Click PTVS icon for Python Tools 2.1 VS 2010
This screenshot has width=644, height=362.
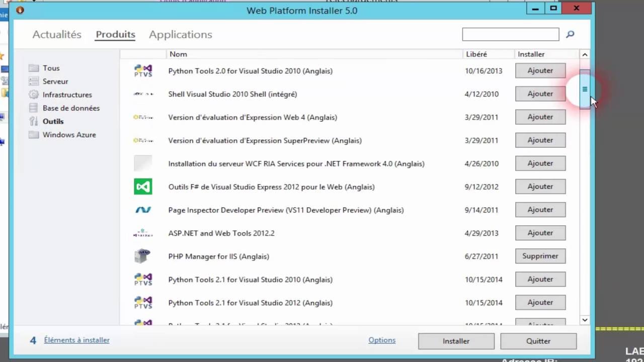143,279
